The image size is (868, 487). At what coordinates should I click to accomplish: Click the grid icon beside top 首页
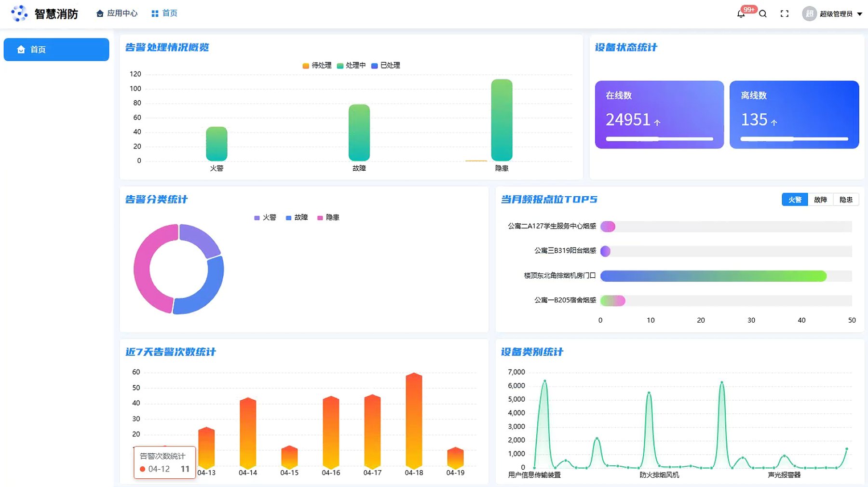tap(155, 14)
